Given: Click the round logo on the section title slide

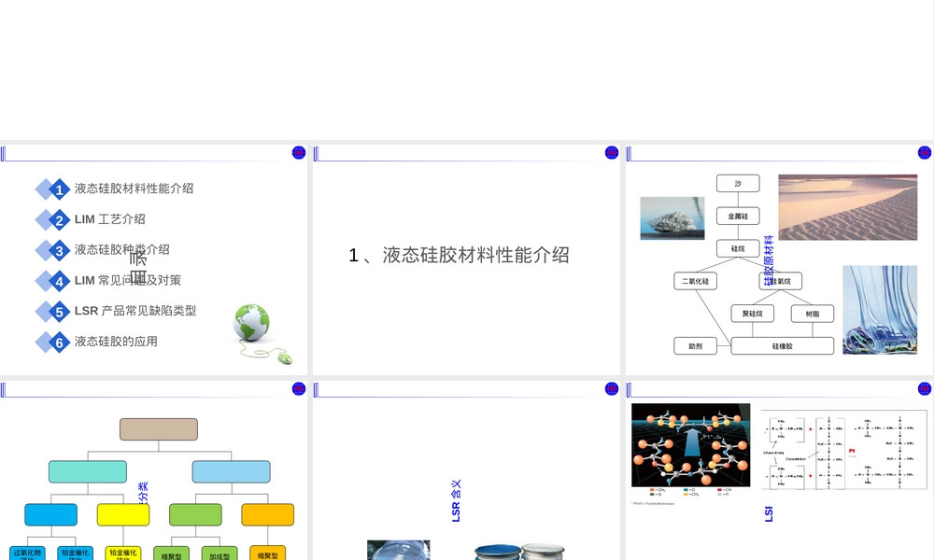Looking at the screenshot, I should [x=612, y=153].
